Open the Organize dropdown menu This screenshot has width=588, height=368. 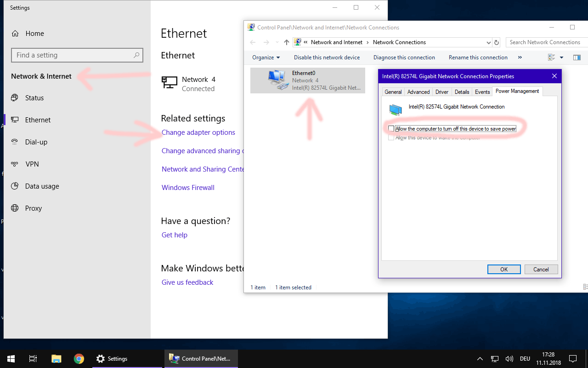point(266,57)
